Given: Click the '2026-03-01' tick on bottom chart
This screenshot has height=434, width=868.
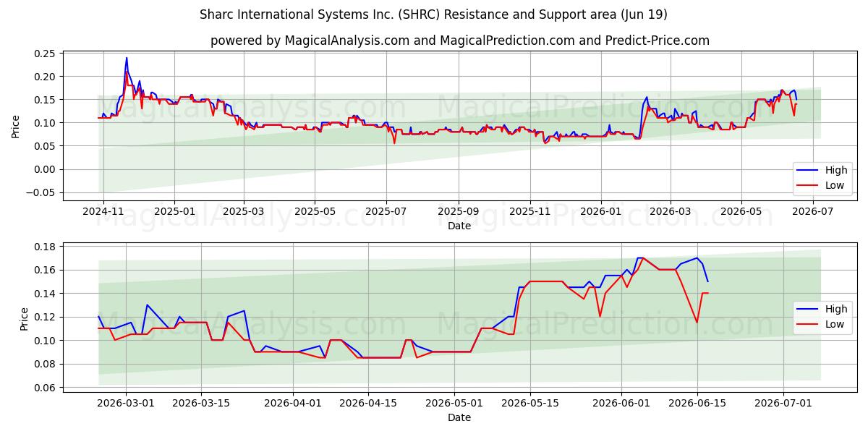Looking at the screenshot, I should [x=127, y=404].
